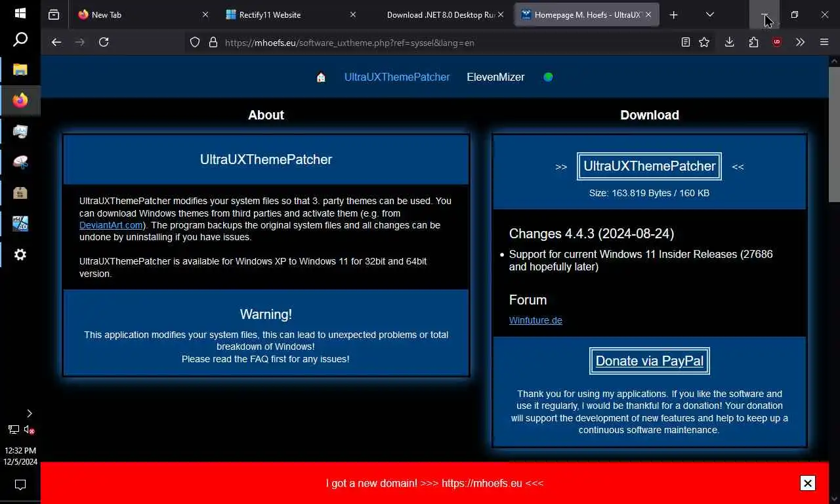Click the site security padlock icon

213,42
